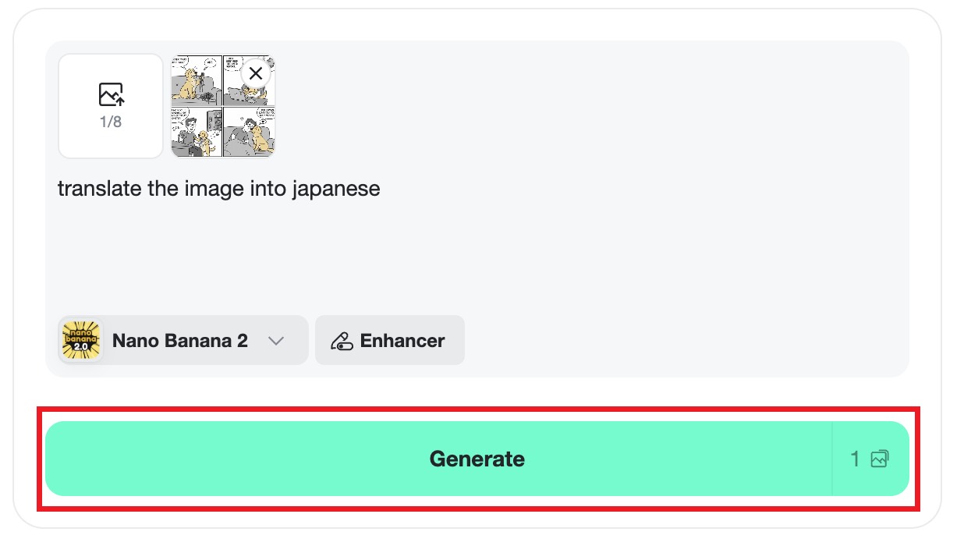Click the bottom-right panel of the comic thumbnail

[250, 133]
